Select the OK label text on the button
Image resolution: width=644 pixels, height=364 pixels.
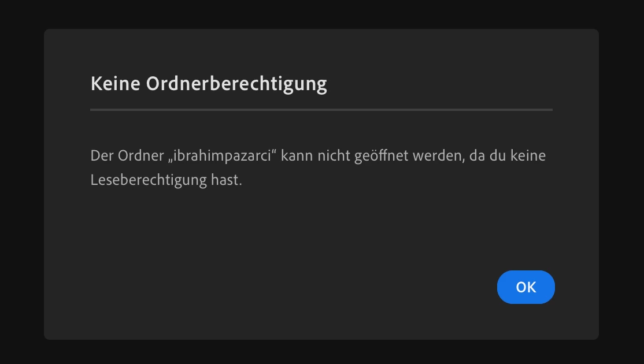click(x=525, y=287)
